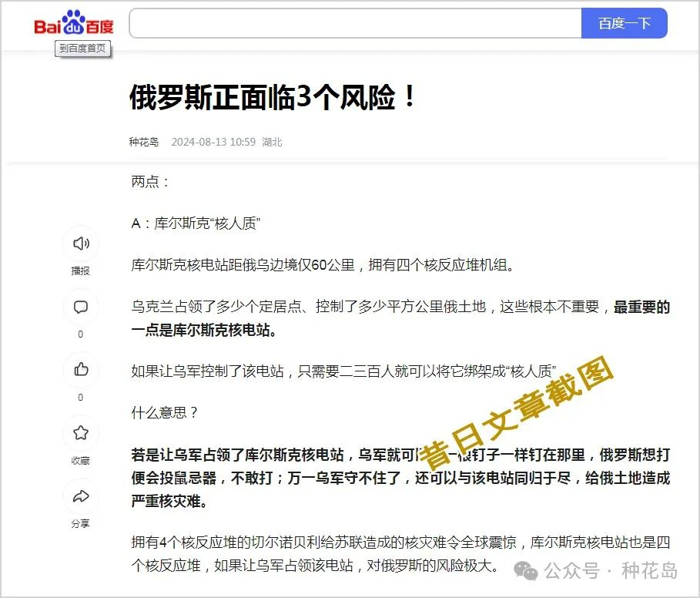Toggle the like button showing count 0
Viewport: 700px width, 598px height.
80,371
